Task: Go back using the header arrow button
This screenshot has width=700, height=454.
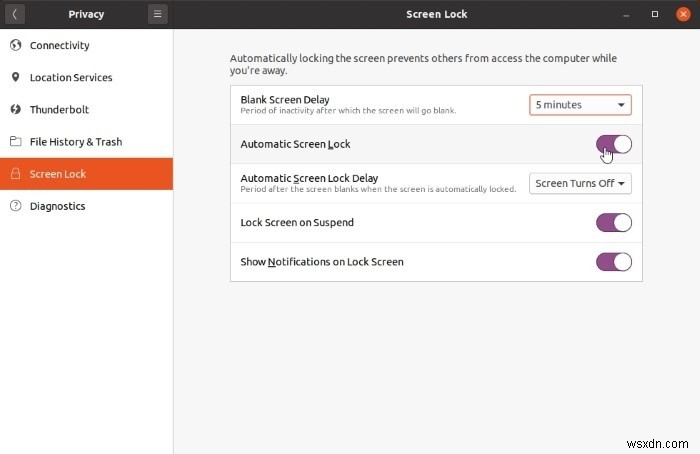Action: 15,14
